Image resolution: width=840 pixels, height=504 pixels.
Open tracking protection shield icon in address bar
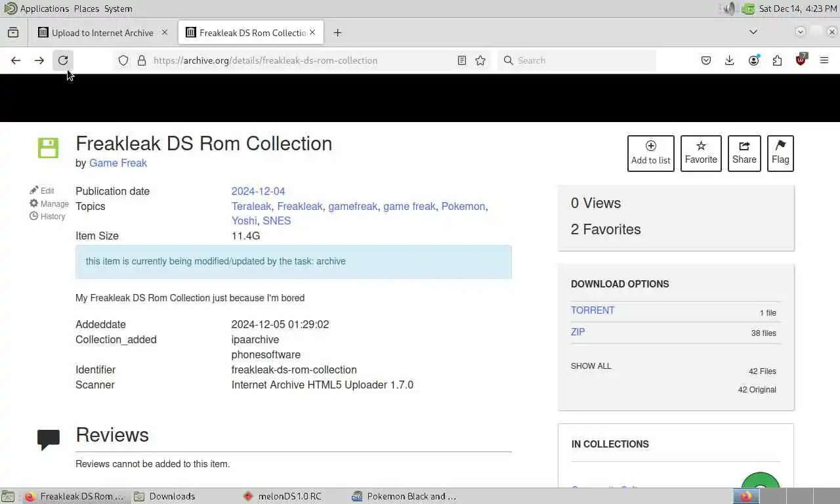pos(123,60)
